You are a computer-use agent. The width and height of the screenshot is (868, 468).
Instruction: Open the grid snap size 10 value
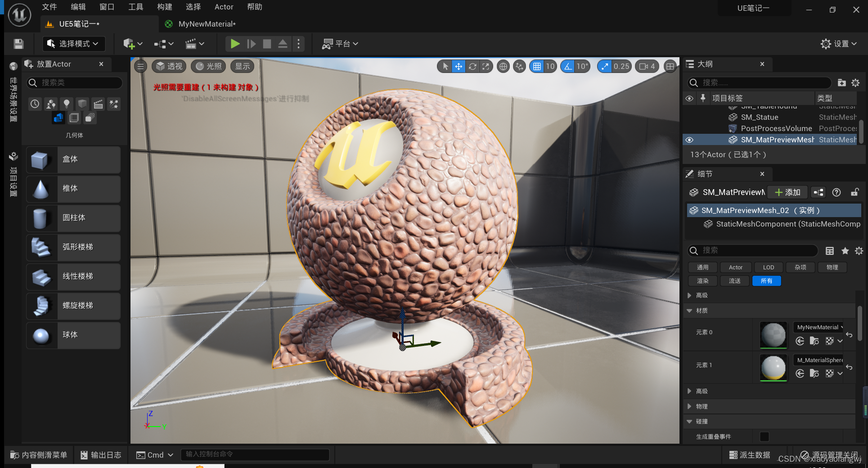[x=550, y=67]
